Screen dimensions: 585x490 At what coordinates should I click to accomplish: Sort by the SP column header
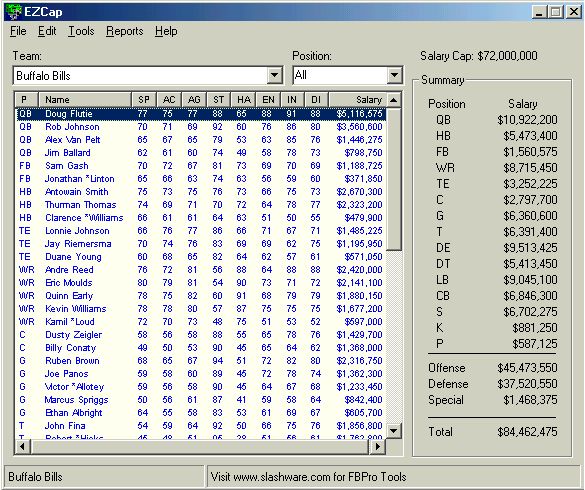click(144, 99)
